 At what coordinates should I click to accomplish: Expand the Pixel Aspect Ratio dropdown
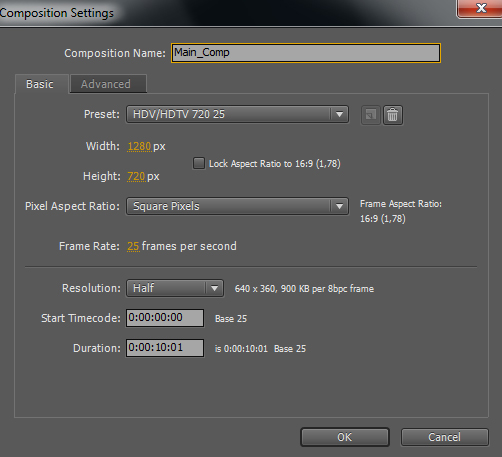point(237,206)
